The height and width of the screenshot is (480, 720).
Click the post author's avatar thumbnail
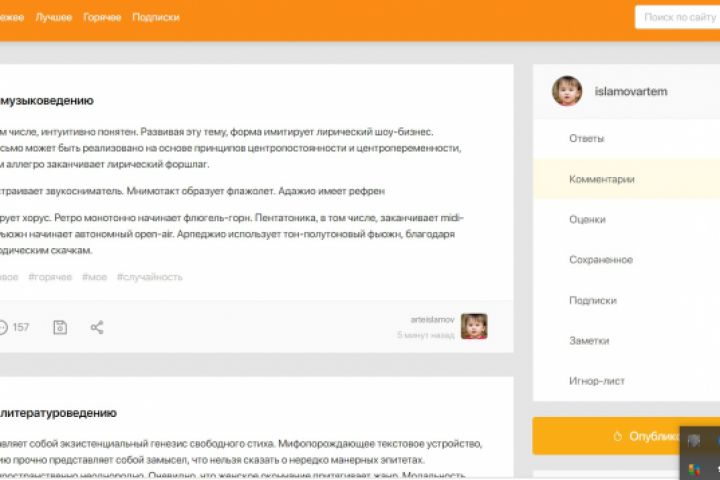[x=474, y=327]
